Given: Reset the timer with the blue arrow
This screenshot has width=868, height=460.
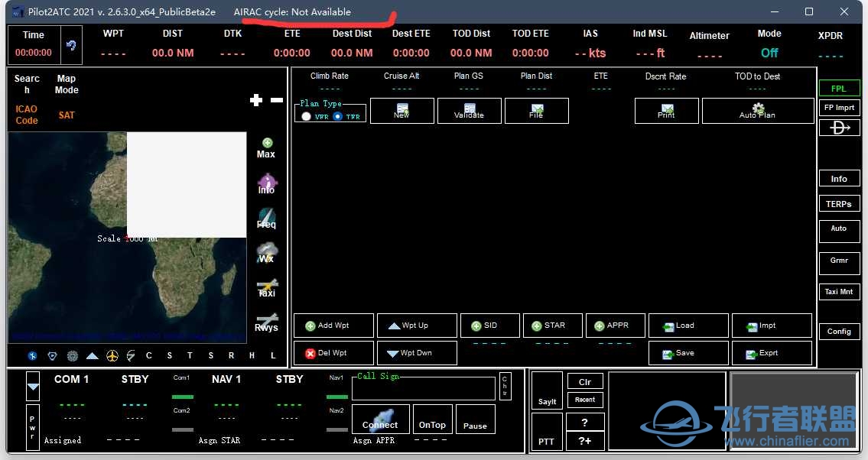Looking at the screenshot, I should (x=71, y=45).
